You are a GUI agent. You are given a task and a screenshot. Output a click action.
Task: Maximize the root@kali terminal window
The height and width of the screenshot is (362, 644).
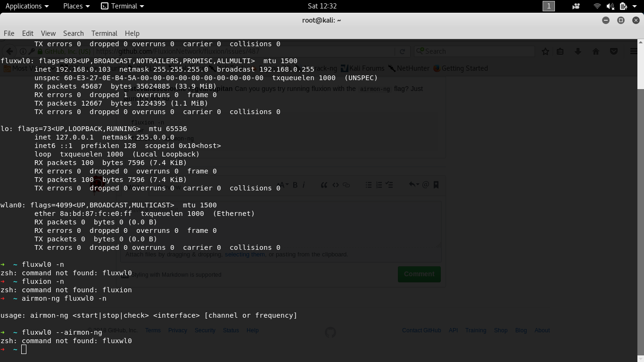tap(621, 20)
